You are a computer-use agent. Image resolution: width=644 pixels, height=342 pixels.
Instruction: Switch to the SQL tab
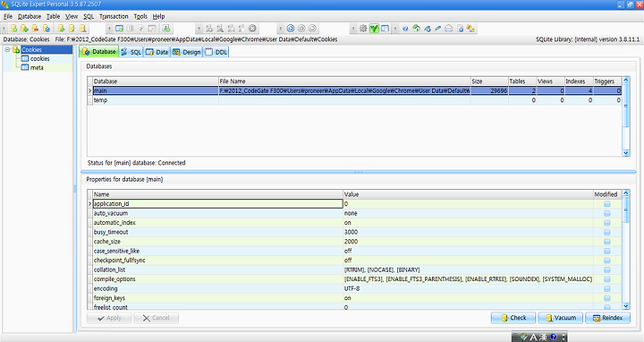click(x=131, y=52)
